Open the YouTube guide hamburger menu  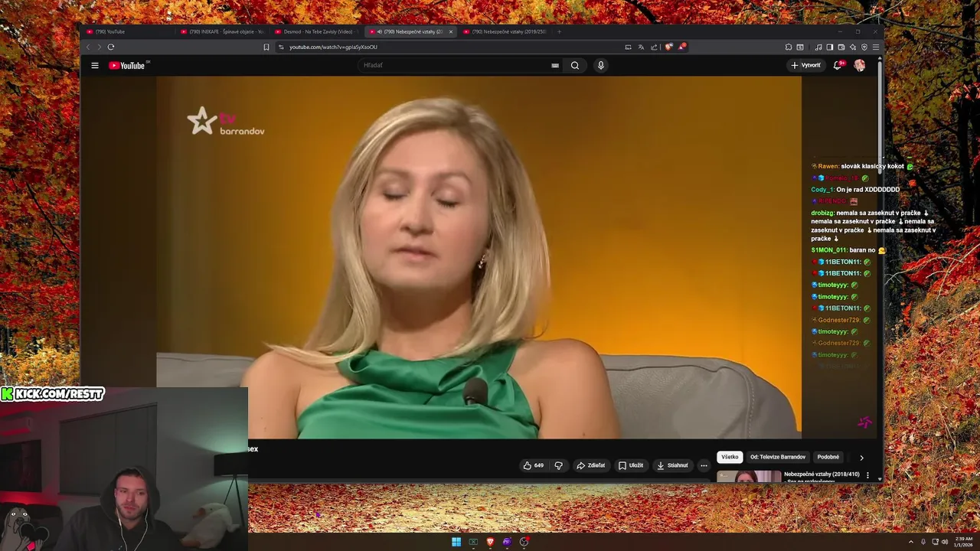(x=95, y=65)
